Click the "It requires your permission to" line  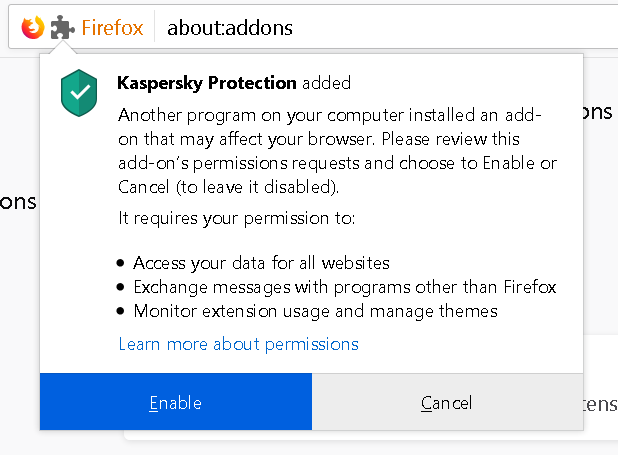click(x=237, y=218)
